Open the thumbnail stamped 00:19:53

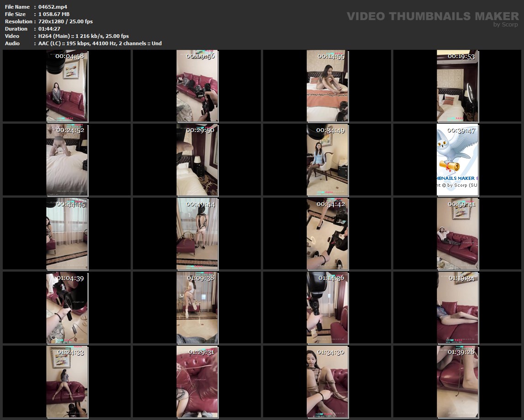pos(457,86)
